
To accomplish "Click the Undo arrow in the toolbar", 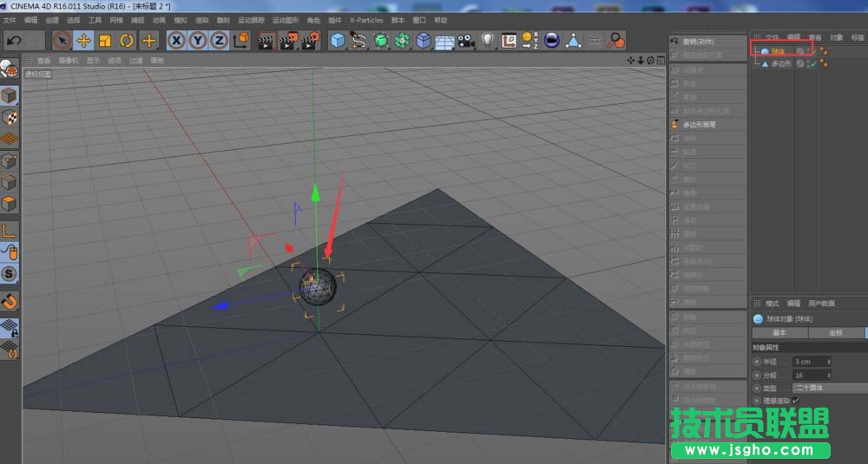I will tap(14, 41).
